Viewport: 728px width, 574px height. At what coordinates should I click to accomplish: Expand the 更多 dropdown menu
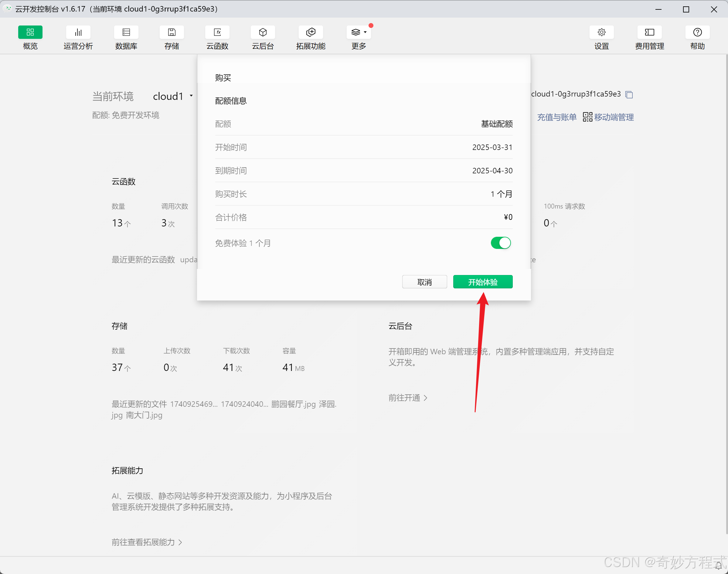coord(359,32)
